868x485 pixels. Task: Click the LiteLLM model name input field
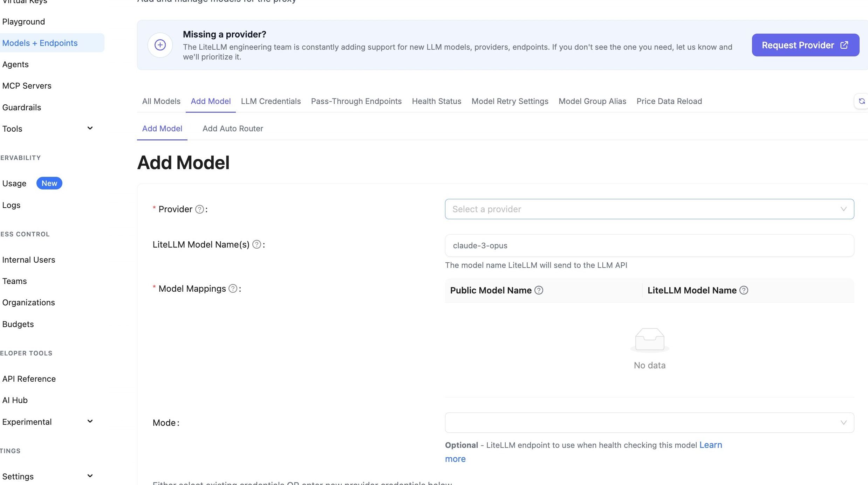tap(649, 245)
